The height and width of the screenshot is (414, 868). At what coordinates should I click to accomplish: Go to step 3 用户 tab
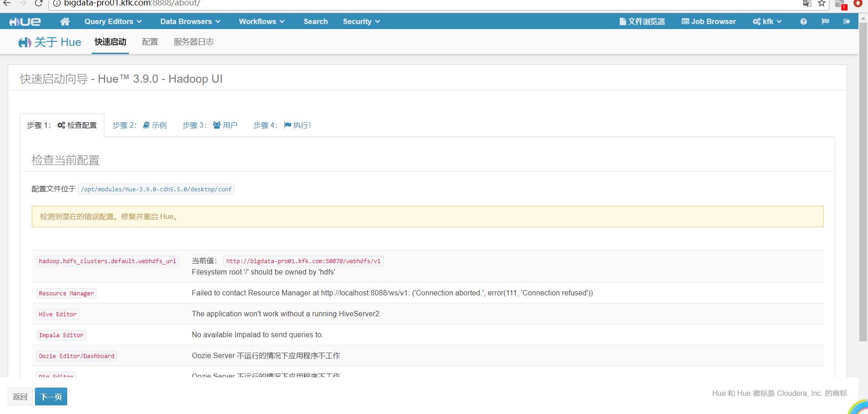[210, 125]
